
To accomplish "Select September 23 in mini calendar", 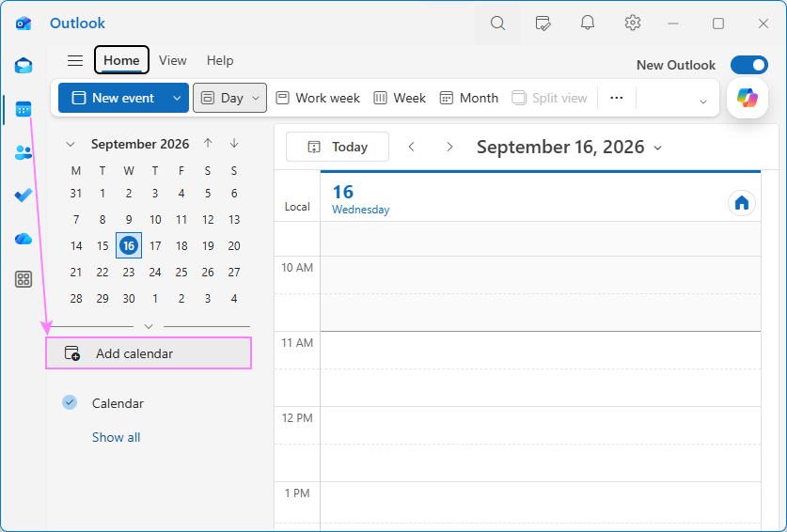I will [129, 272].
